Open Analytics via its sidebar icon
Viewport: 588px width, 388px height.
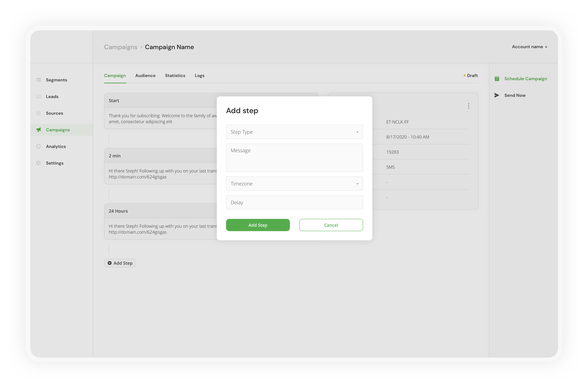point(39,146)
